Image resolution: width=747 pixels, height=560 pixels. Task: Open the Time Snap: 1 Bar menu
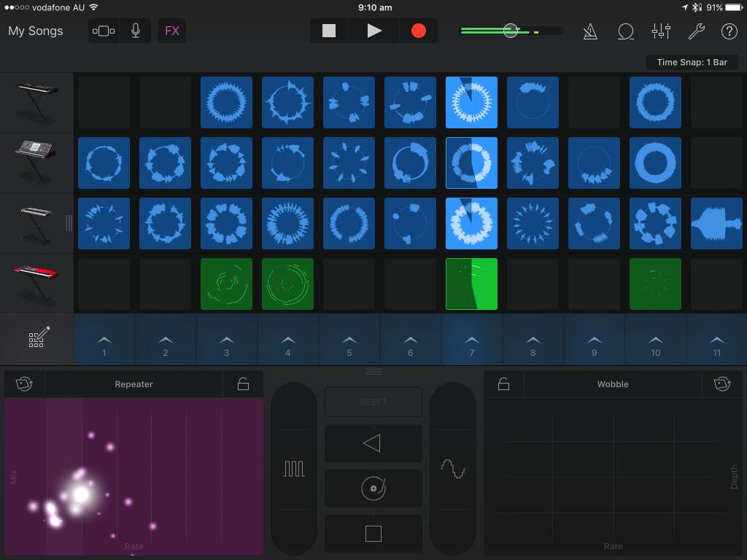(692, 62)
